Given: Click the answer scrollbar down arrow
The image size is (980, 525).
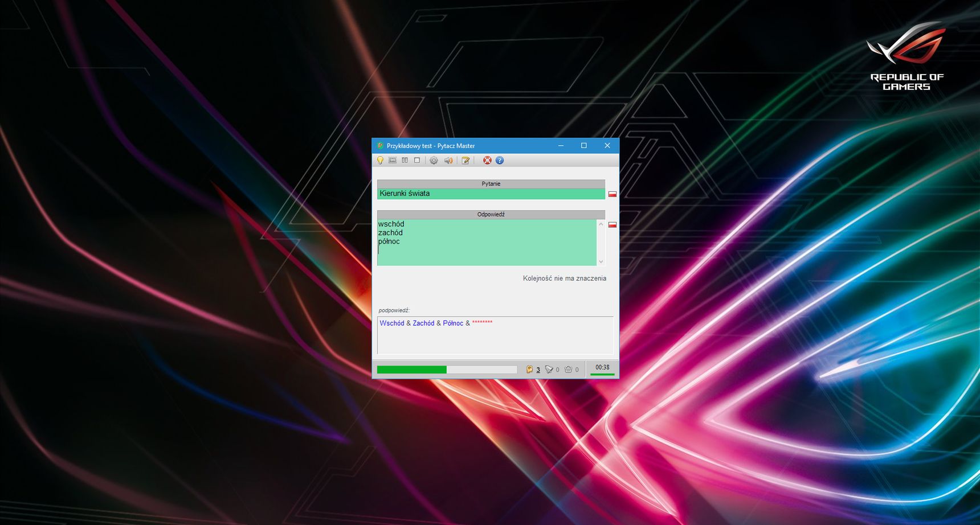Looking at the screenshot, I should click(x=601, y=261).
